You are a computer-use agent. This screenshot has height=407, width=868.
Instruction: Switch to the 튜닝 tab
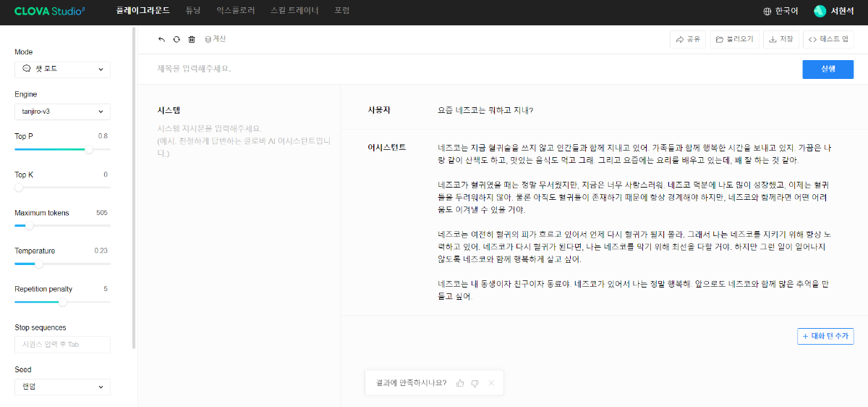pos(193,11)
